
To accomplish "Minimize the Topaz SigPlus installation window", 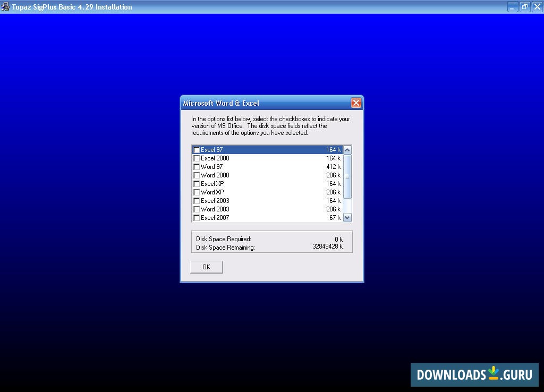I will coord(513,6).
